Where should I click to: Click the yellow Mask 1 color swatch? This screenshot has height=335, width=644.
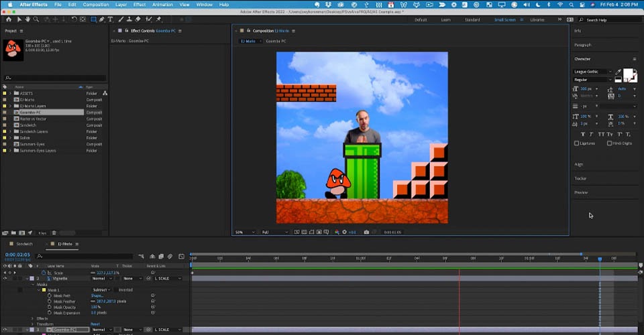tap(44, 290)
